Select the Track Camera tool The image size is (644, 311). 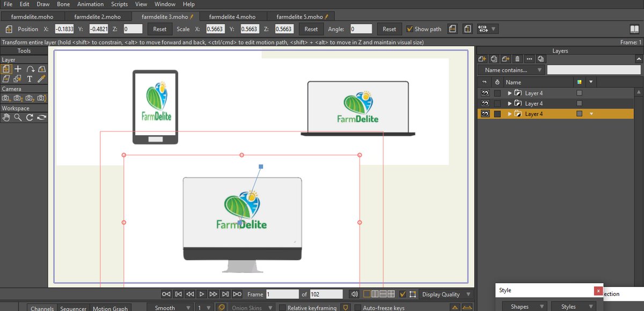[x=6, y=98]
